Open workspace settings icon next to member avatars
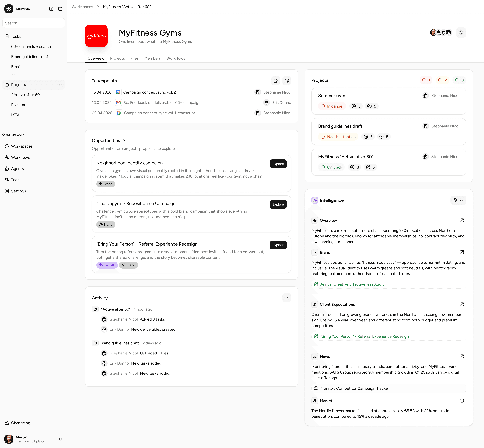 (461, 32)
